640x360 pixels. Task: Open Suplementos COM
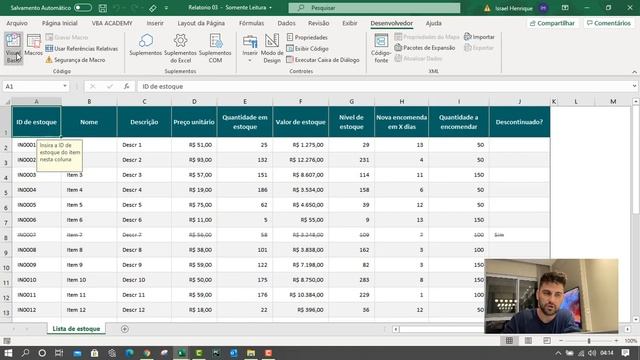215,48
